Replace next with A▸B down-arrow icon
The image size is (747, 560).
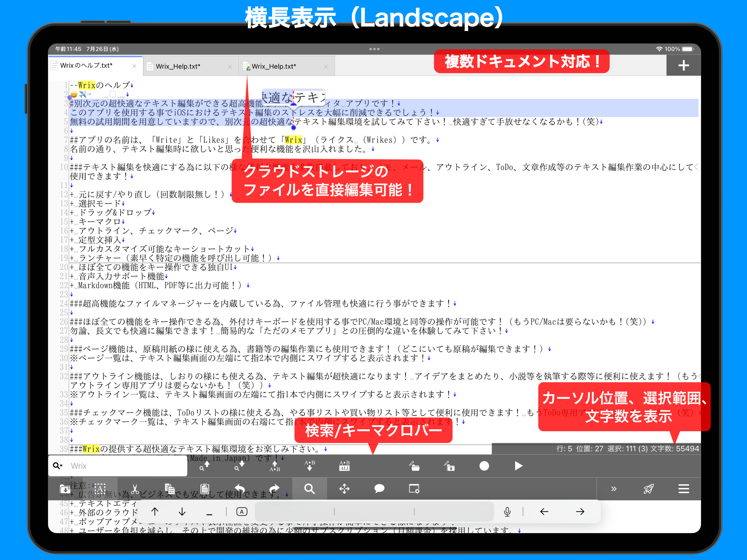309,466
